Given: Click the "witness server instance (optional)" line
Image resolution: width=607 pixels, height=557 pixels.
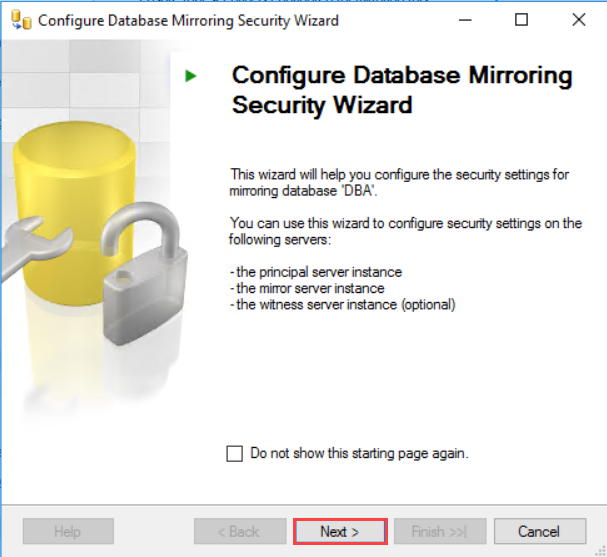Looking at the screenshot, I should (343, 304).
